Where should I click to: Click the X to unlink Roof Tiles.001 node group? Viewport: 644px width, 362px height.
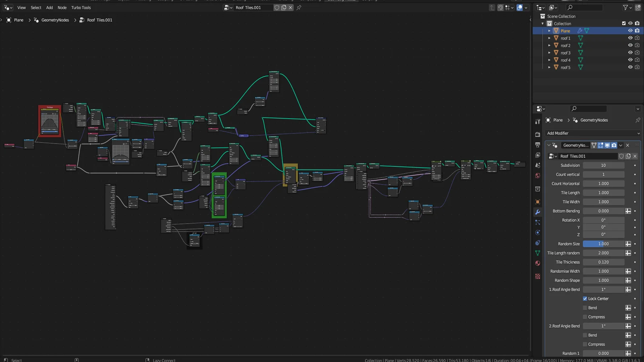[635, 156]
